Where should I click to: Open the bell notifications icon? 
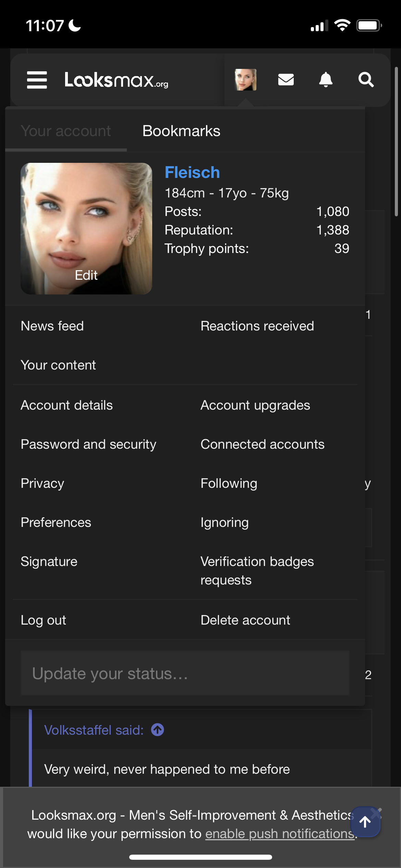click(x=326, y=80)
